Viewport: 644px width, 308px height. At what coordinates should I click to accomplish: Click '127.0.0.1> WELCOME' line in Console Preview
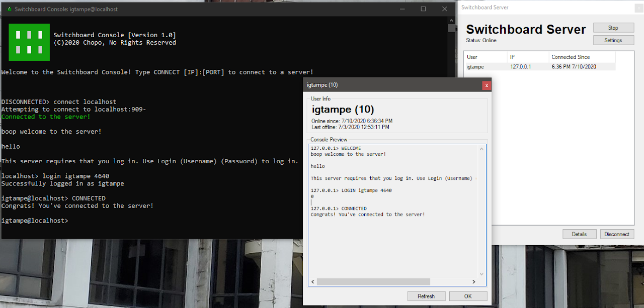tap(336, 148)
